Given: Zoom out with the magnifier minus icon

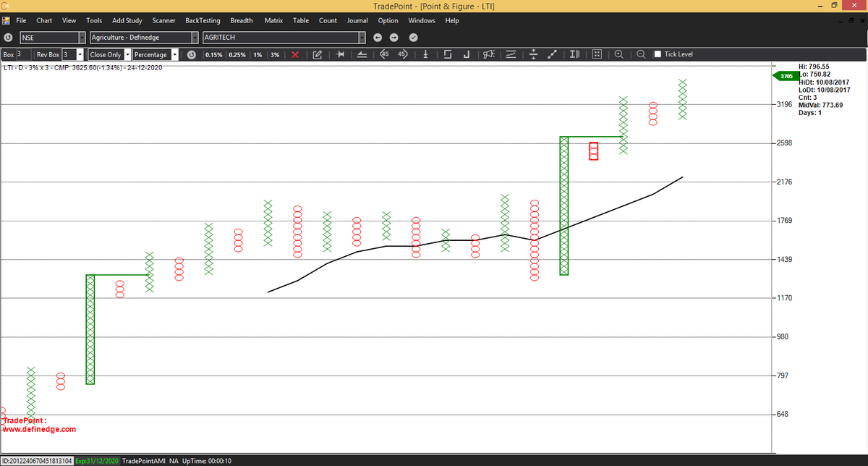Looking at the screenshot, I should point(641,54).
